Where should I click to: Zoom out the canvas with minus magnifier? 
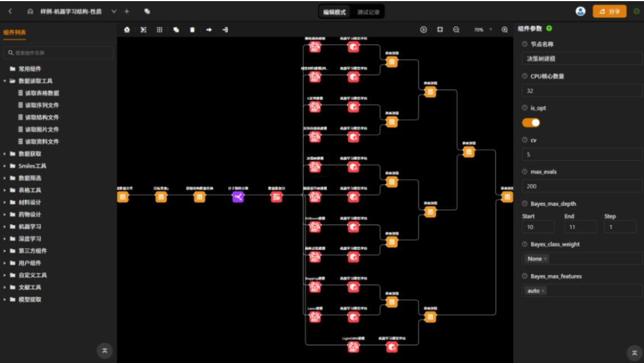pyautogui.click(x=456, y=30)
